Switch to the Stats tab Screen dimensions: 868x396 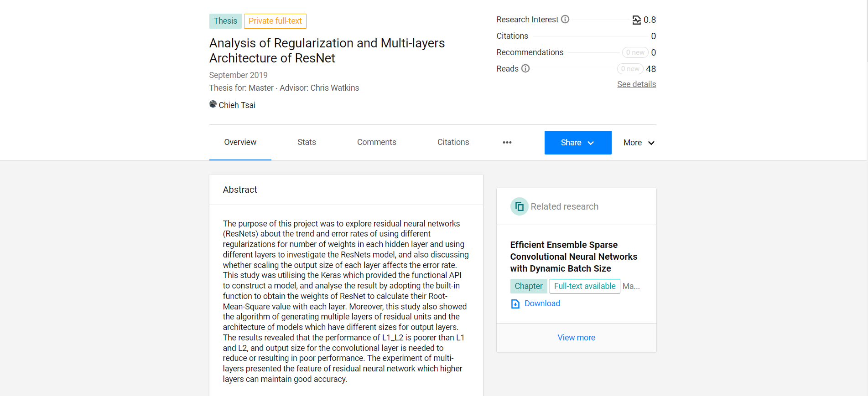tap(307, 142)
